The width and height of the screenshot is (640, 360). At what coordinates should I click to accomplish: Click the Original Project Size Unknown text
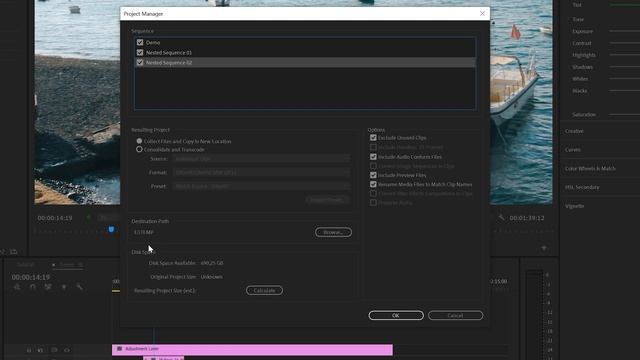coord(211,277)
